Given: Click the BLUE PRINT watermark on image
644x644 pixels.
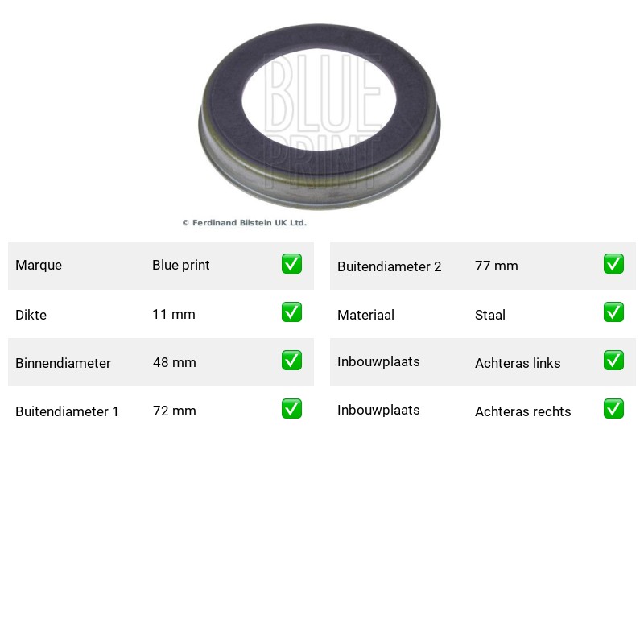Looking at the screenshot, I should pyautogui.click(x=322, y=122).
